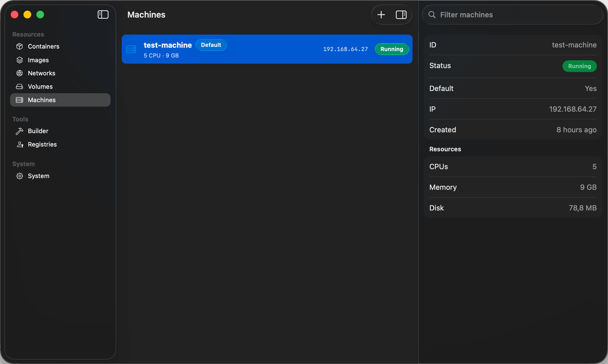This screenshot has height=364, width=608.
Task: Toggle the right inspector panel icon
Action: pyautogui.click(x=401, y=15)
